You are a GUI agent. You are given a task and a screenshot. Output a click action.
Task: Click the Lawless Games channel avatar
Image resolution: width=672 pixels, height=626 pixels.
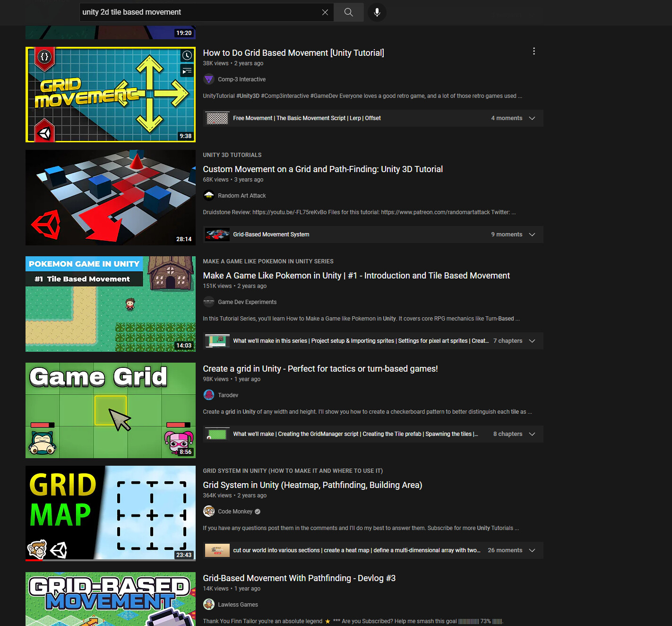[x=209, y=604]
